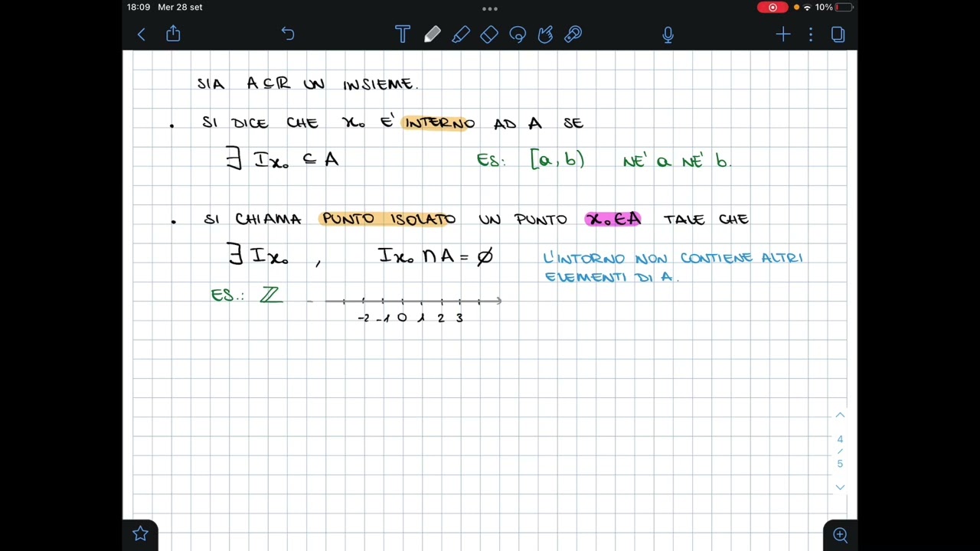Select the Highlighter tool

(x=461, y=34)
